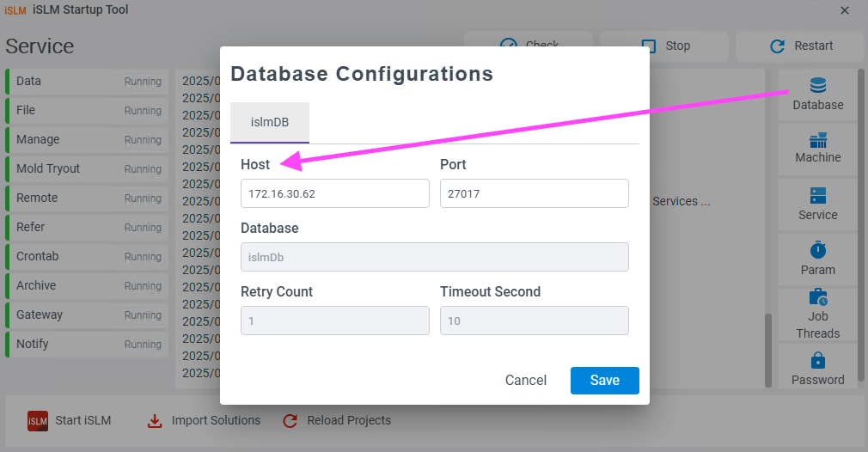This screenshot has width=868, height=452.
Task: Open the Machine configuration icon
Action: pos(817,141)
